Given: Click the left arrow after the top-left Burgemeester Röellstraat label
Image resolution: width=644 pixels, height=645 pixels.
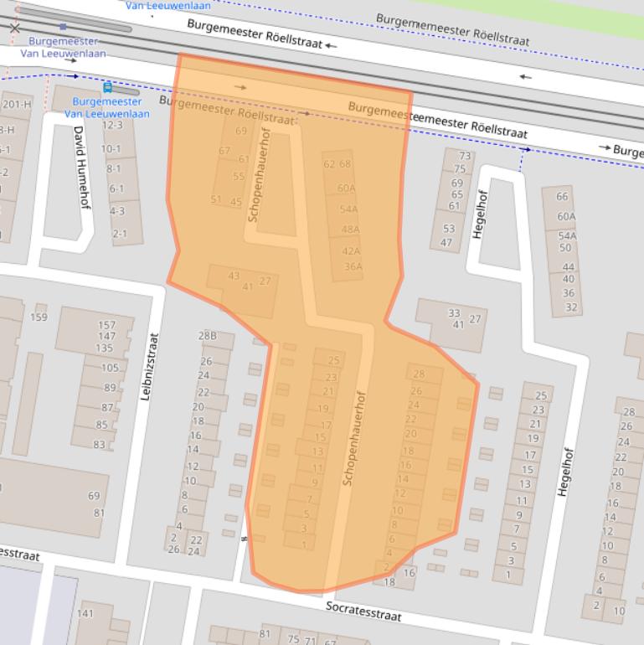Looking at the screenshot, I should pyautogui.click(x=332, y=45).
